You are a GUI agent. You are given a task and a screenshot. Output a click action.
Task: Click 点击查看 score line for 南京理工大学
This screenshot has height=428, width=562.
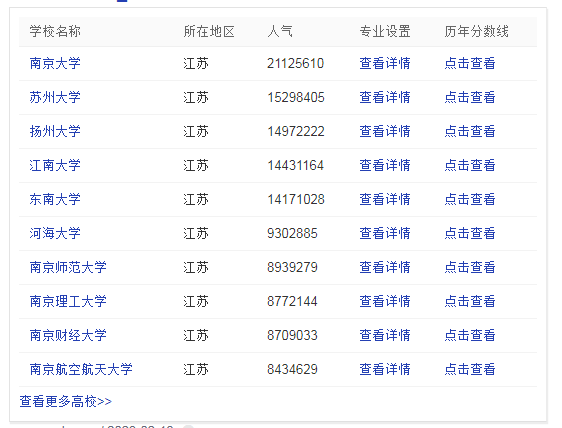pos(470,301)
